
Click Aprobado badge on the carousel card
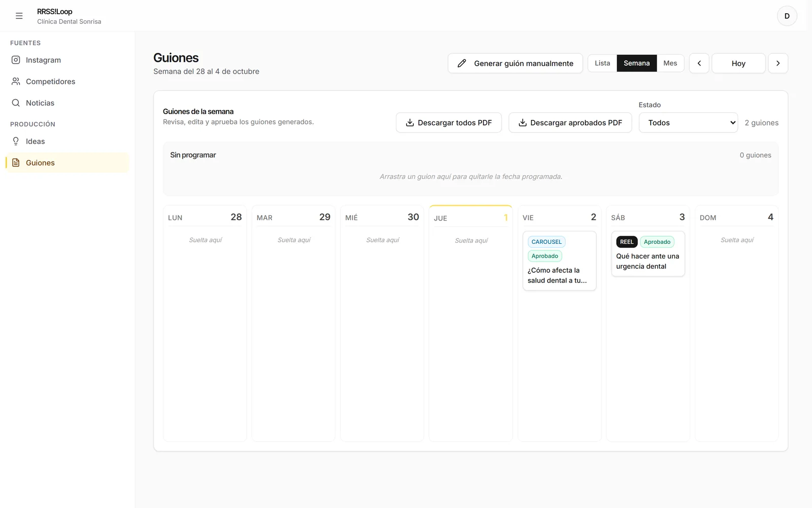tap(545, 256)
